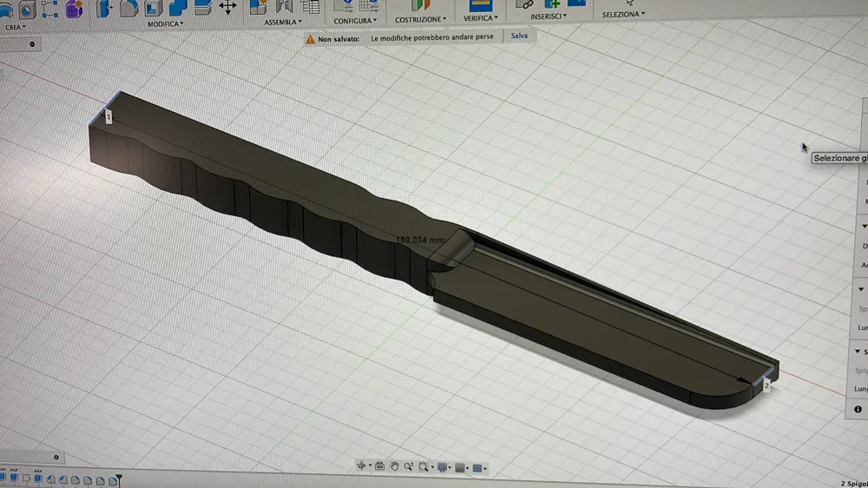Click the Joint tool in ASSEMBLA

(284, 7)
